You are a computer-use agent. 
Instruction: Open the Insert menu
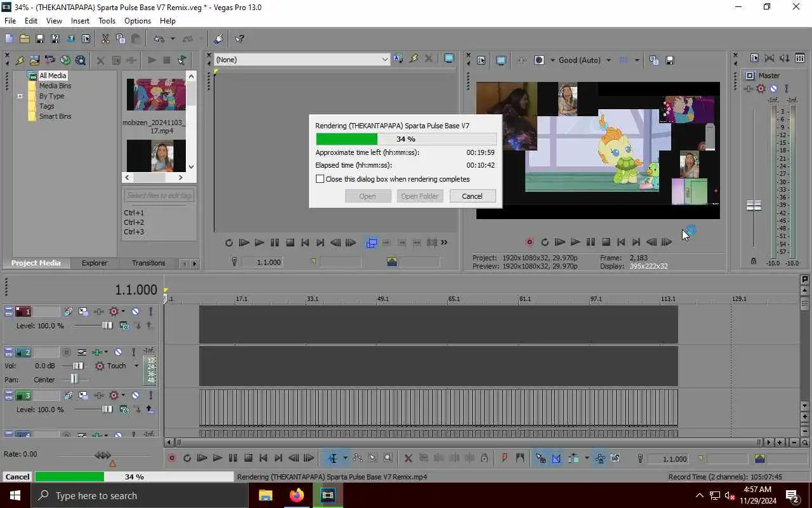80,21
